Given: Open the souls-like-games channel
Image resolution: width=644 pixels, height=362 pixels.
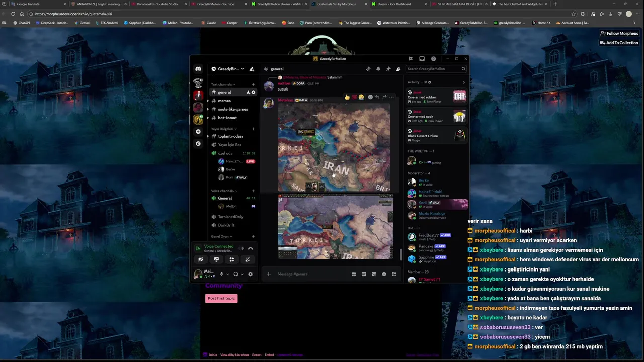Looking at the screenshot, I should 233,109.
